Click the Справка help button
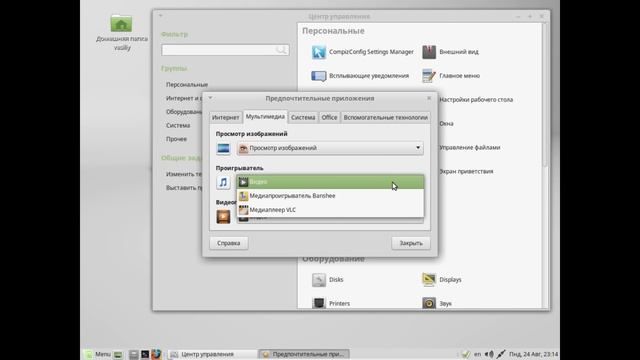Viewport: 640px width, 360px height. (229, 243)
